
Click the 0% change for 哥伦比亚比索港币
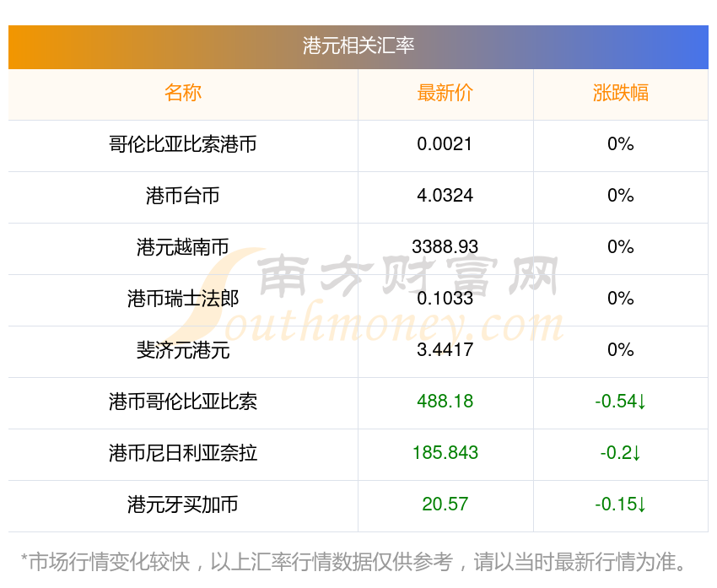(x=621, y=144)
